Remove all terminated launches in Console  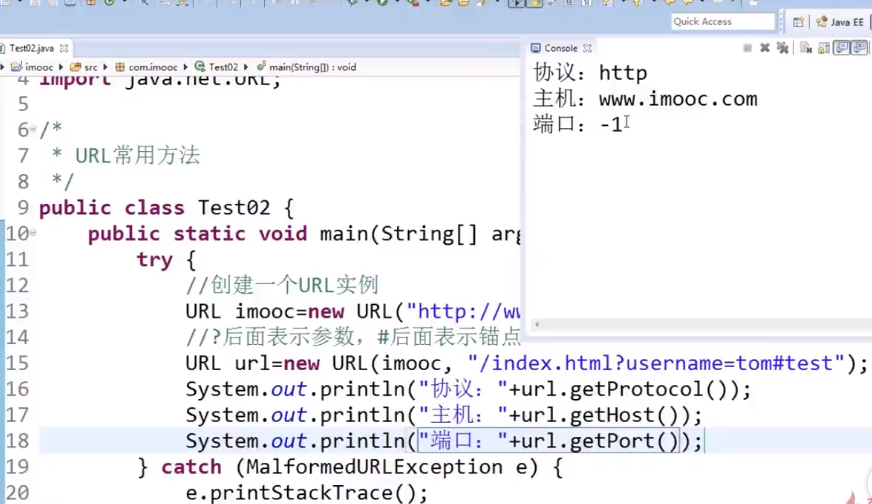click(x=781, y=48)
